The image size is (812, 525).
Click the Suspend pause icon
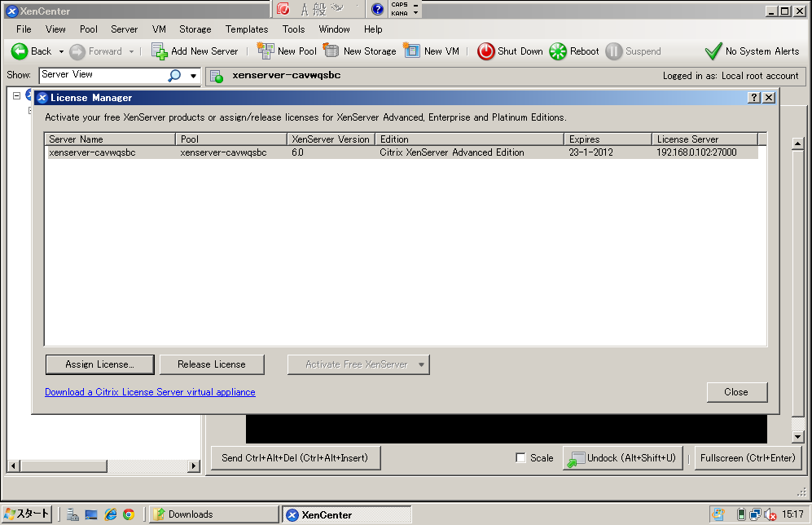coord(613,51)
